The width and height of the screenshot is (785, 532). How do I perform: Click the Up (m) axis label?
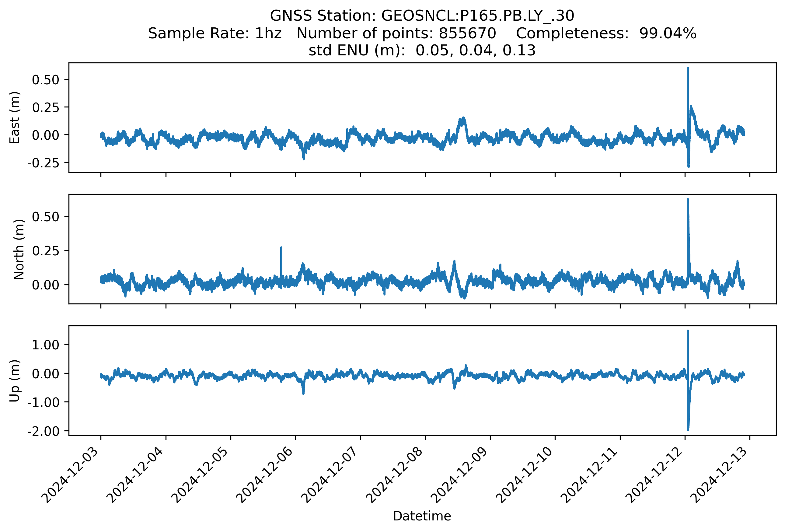(15, 381)
